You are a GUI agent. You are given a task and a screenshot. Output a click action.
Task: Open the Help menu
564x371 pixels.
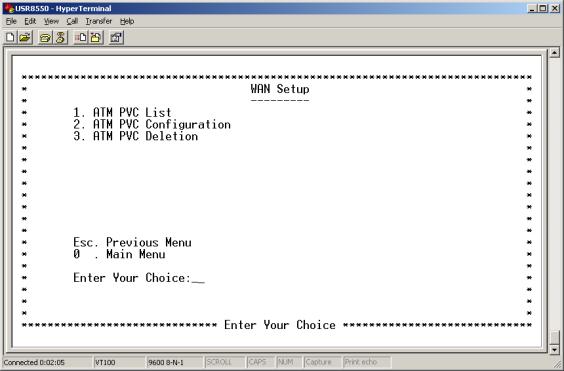(127, 21)
